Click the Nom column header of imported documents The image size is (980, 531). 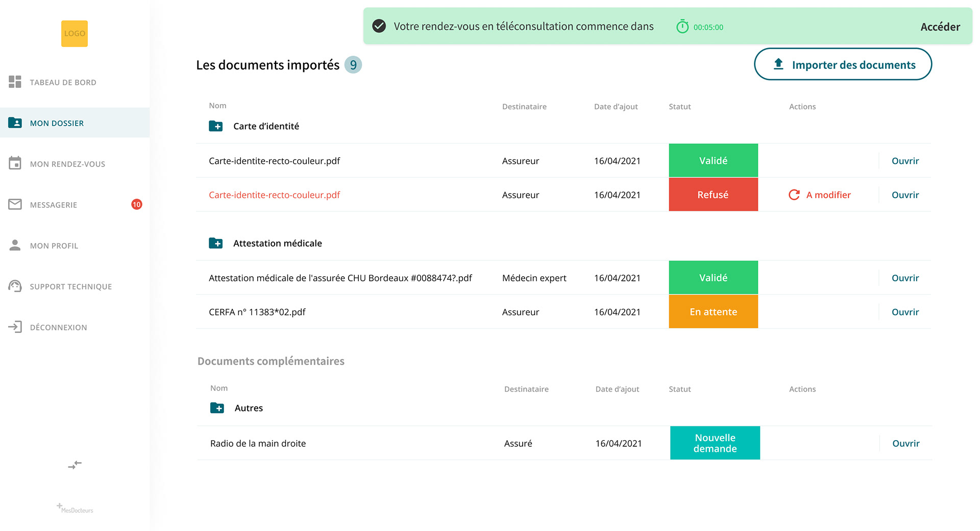click(217, 106)
